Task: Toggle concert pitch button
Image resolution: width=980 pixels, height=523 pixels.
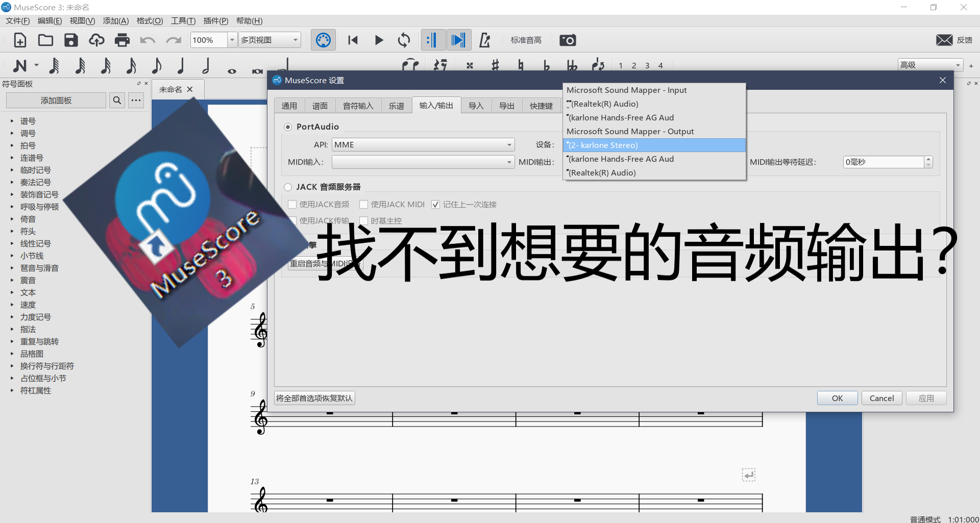Action: pyautogui.click(x=526, y=40)
